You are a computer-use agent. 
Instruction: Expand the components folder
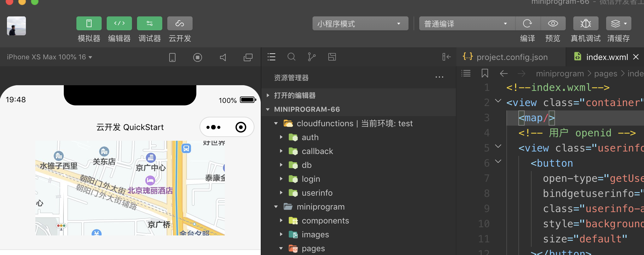tap(281, 221)
